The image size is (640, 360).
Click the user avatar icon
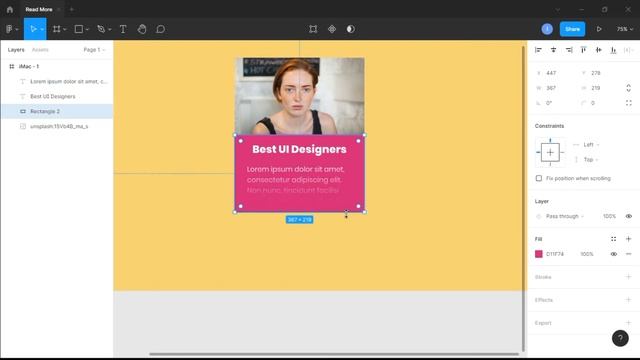(547, 29)
